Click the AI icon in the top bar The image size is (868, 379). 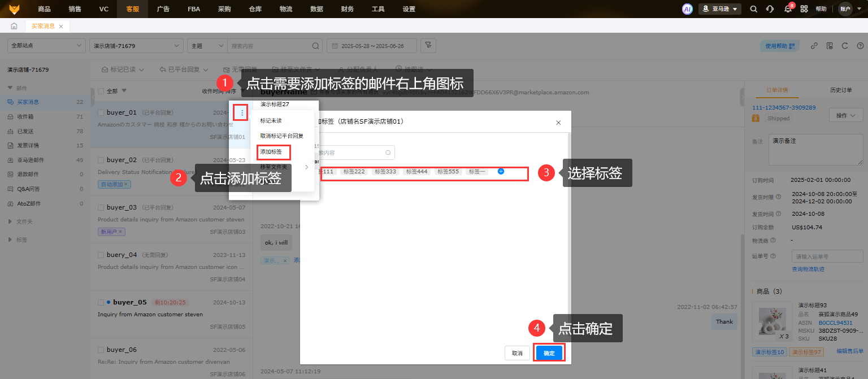687,8
